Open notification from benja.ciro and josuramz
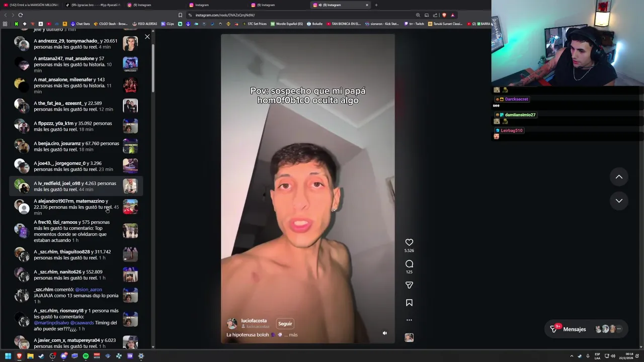644x362 pixels. click(x=75, y=146)
